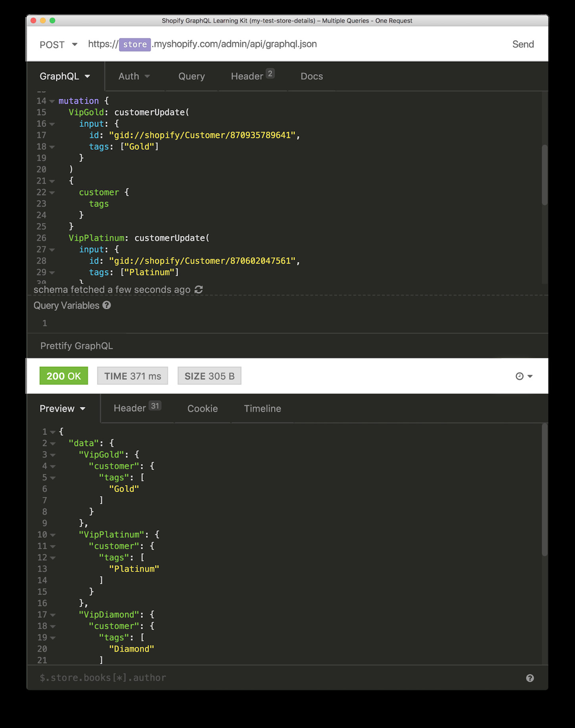Click Prettify GraphQL
575x728 pixels.
pos(77,346)
